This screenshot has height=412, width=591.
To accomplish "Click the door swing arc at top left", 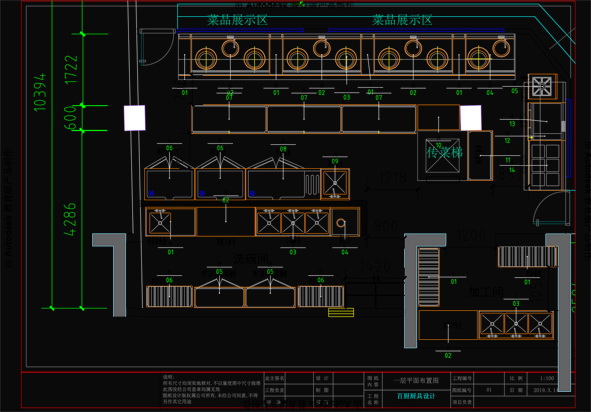I will (157, 47).
